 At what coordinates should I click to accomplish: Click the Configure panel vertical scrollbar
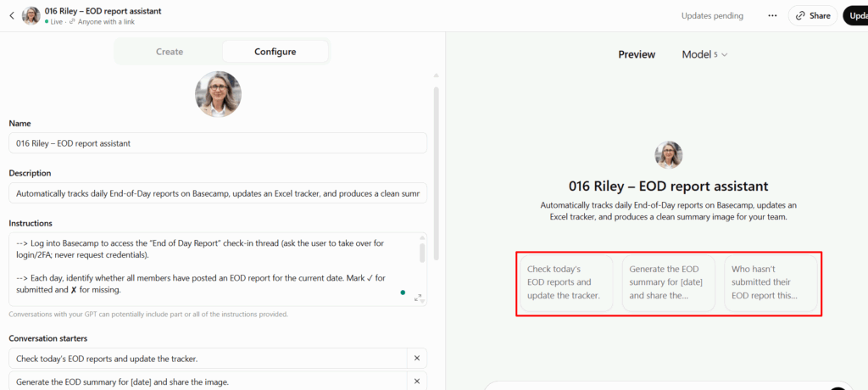[437, 172]
